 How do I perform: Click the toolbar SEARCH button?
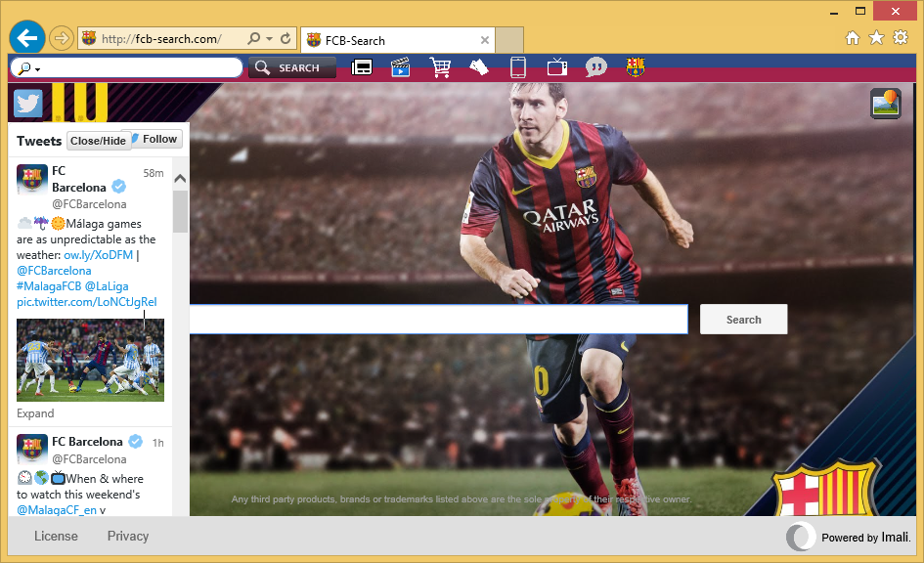point(292,67)
